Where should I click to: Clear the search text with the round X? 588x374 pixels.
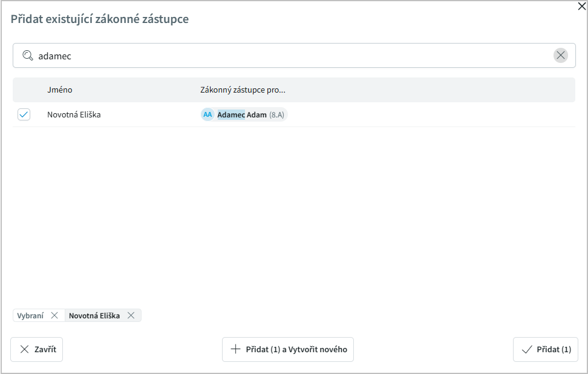point(561,56)
